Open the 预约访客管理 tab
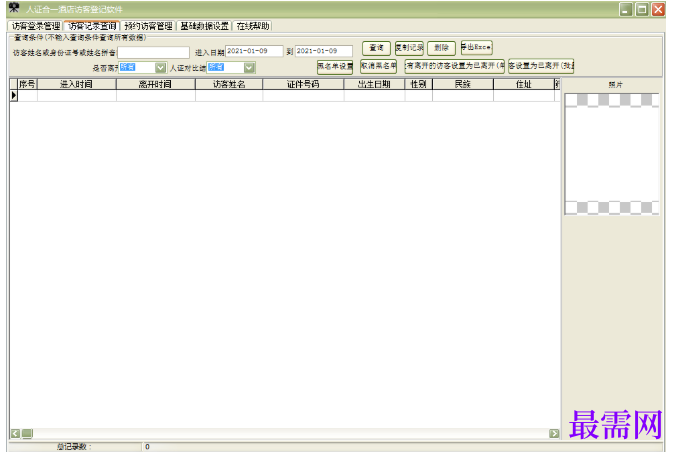The width and height of the screenshot is (681, 456). point(149,26)
